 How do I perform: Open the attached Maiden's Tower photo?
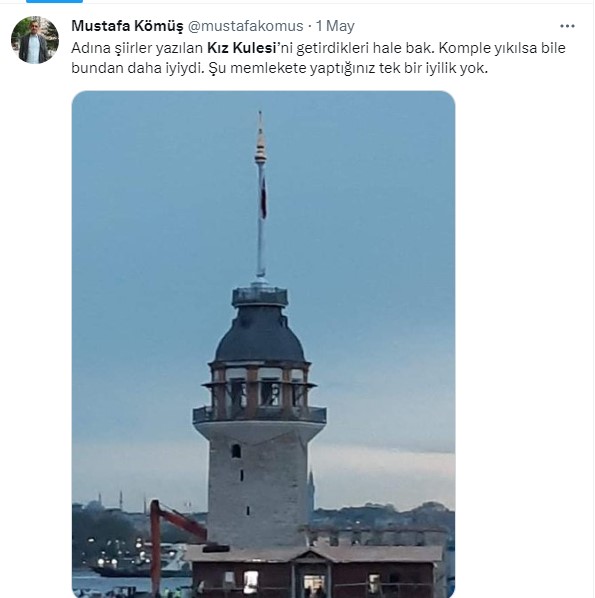pos(263,344)
